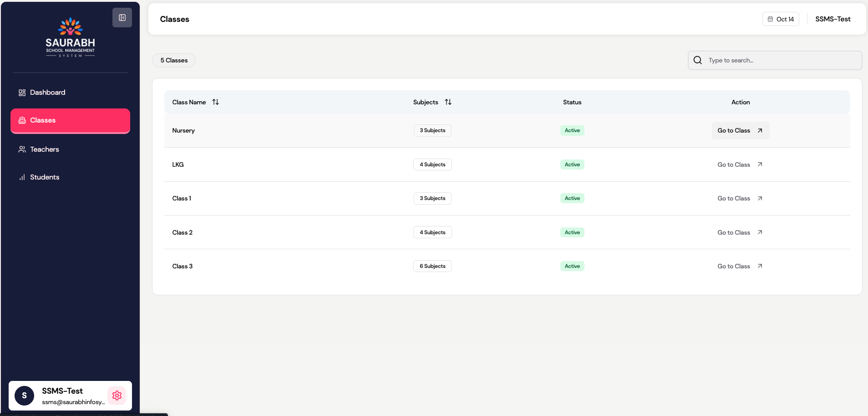Click the search magnifier icon
The width and height of the screenshot is (868, 416).
pos(697,60)
